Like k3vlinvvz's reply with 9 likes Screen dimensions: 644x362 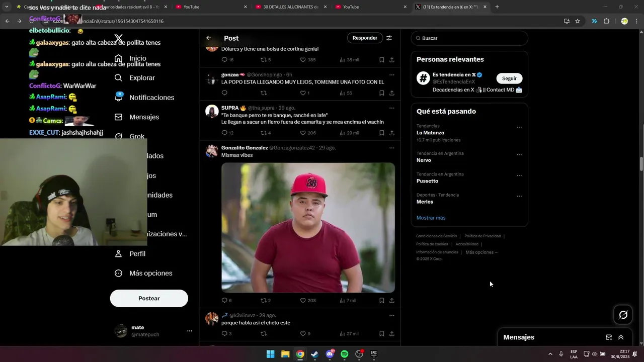(x=305, y=334)
